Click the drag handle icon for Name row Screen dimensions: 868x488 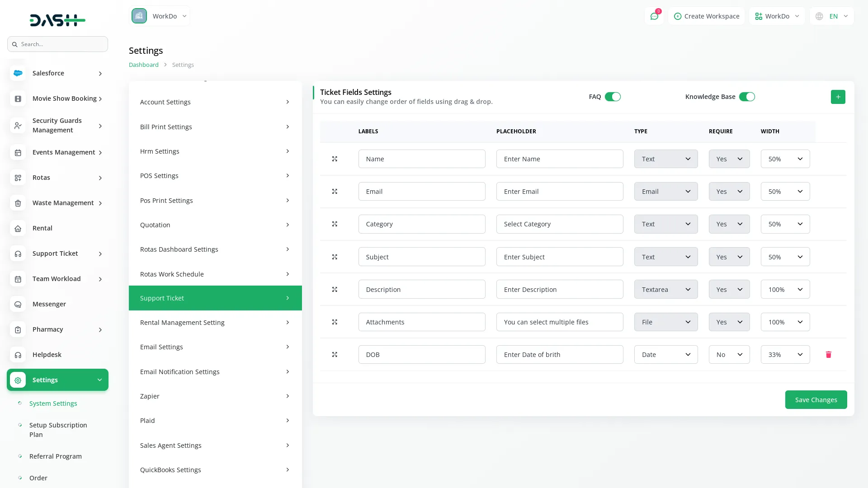point(335,159)
